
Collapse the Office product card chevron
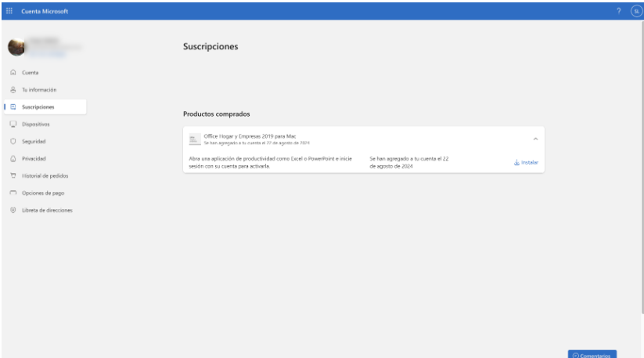point(535,139)
